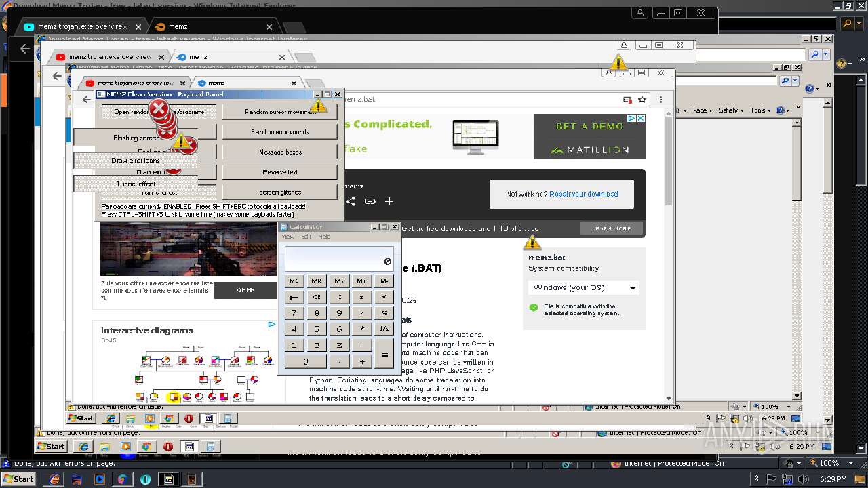Image resolution: width=868 pixels, height=488 pixels.
Task: Click search magnifier in innermost IE window
Action: pos(785,81)
